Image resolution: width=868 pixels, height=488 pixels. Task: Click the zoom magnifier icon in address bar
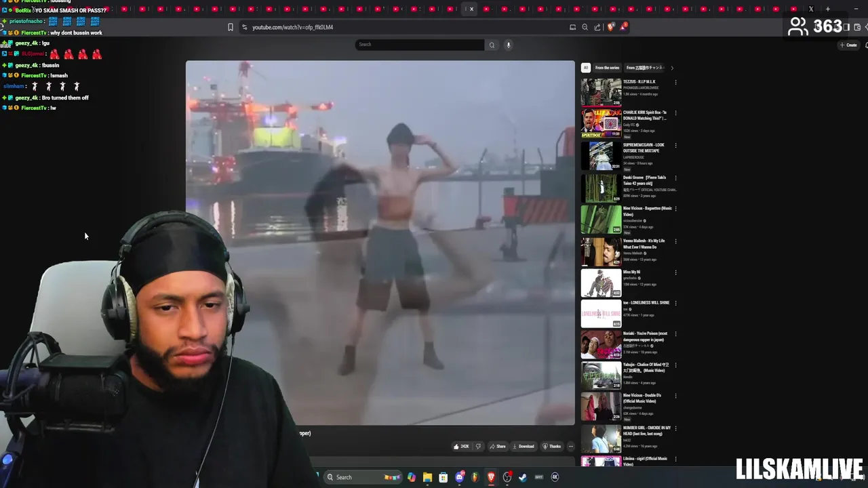(585, 27)
